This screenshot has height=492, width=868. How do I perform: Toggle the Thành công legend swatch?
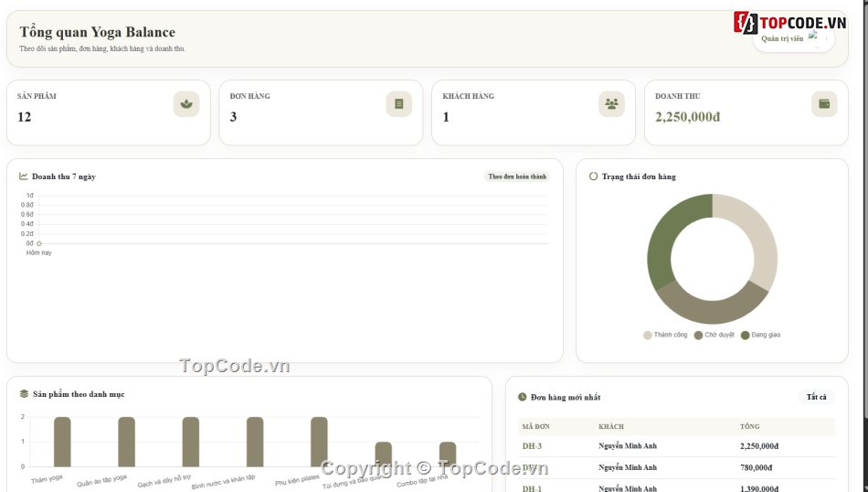pyautogui.click(x=647, y=336)
